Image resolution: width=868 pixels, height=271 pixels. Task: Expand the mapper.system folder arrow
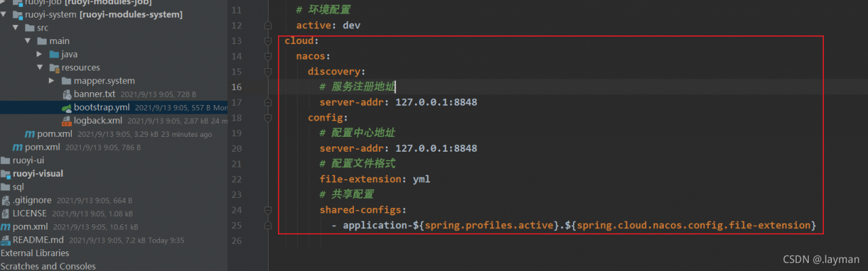[x=52, y=81]
